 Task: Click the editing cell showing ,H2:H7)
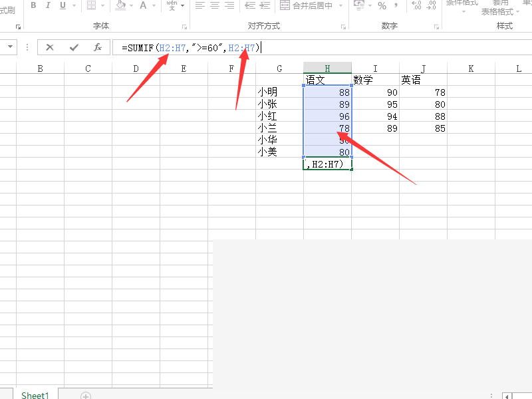327,164
